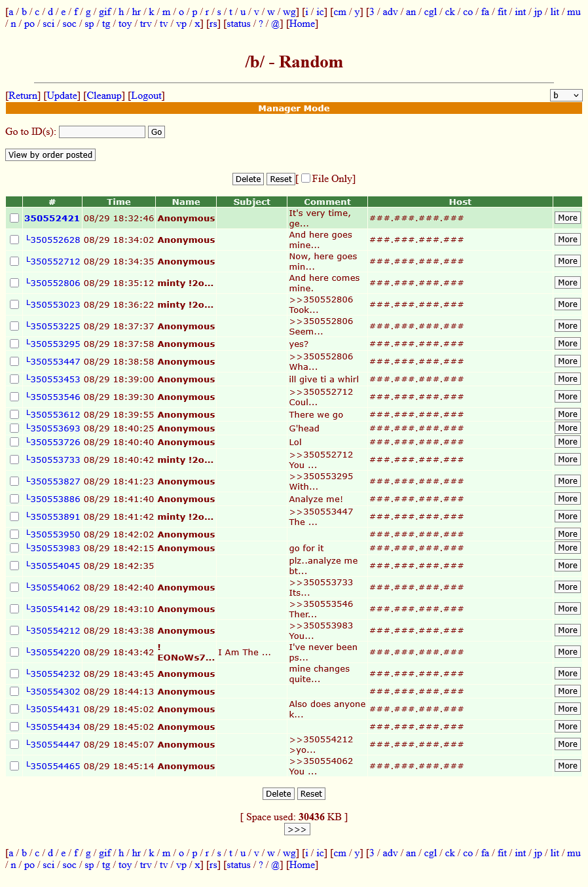
Task: Open the Return link
Action: click(x=24, y=96)
